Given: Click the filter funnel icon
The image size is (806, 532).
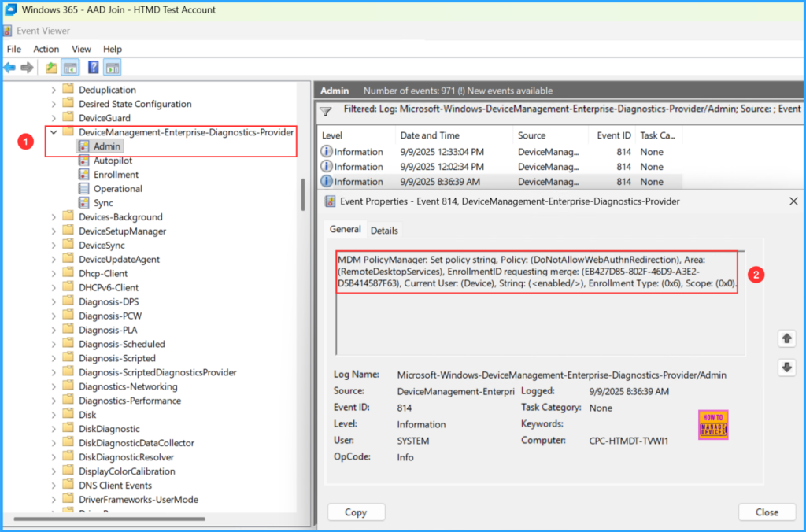Looking at the screenshot, I should pos(326,111).
